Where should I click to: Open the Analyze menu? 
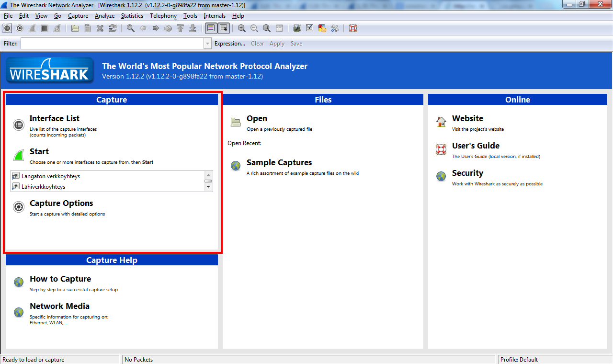(x=104, y=16)
